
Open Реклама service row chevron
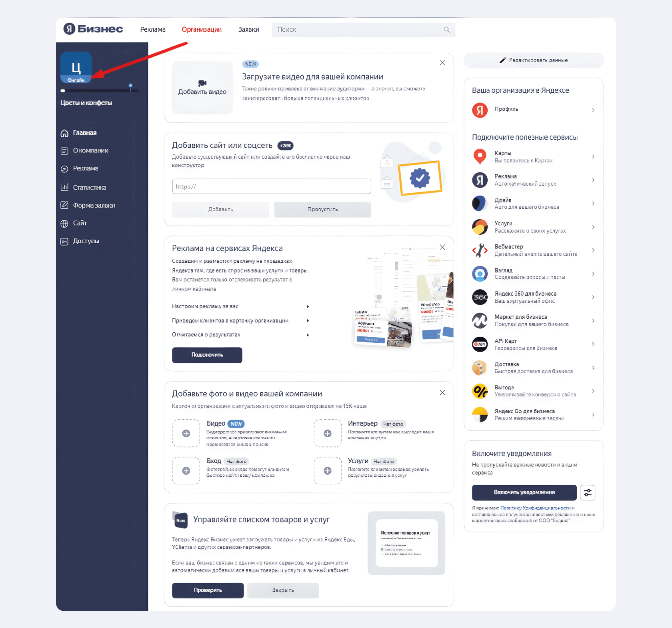point(593,180)
